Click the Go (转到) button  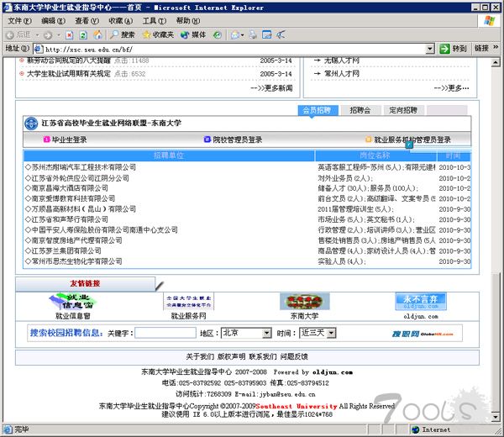[453, 49]
